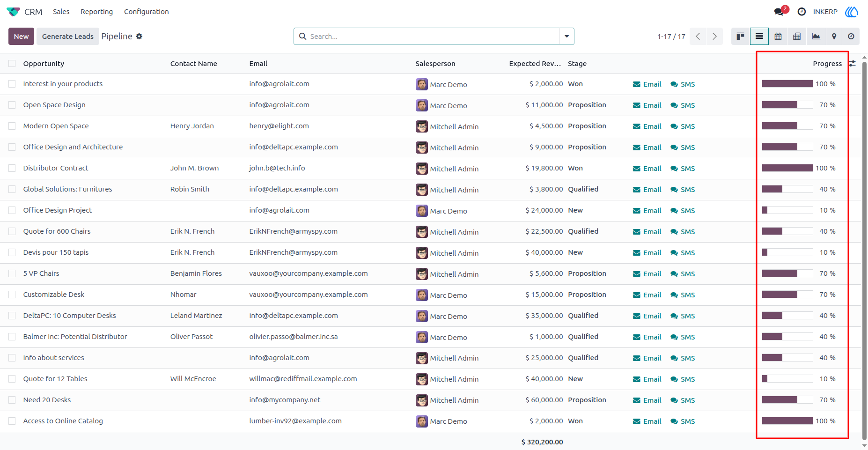Screen dimensions: 868x450
Task: Open the Sales menu
Action: [x=61, y=12]
